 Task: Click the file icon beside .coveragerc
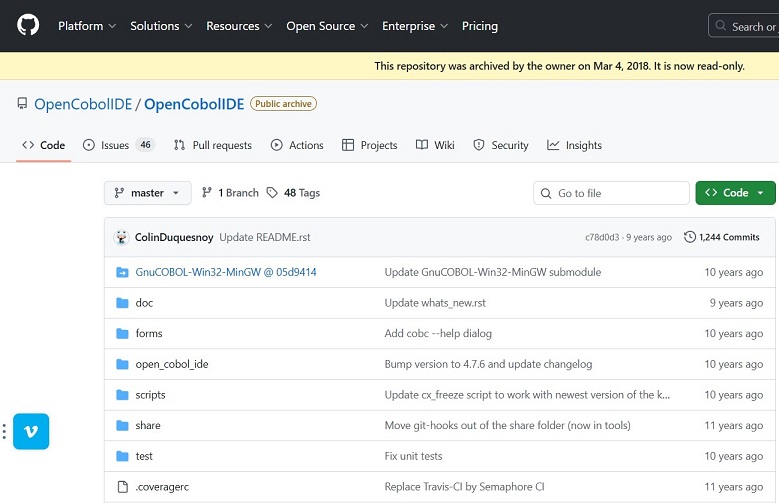coord(122,487)
